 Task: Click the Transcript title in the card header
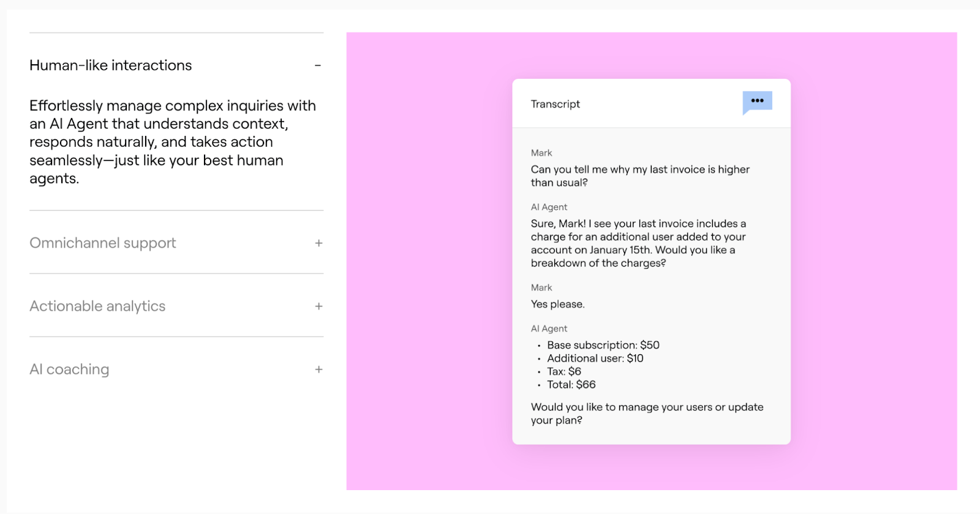[555, 104]
